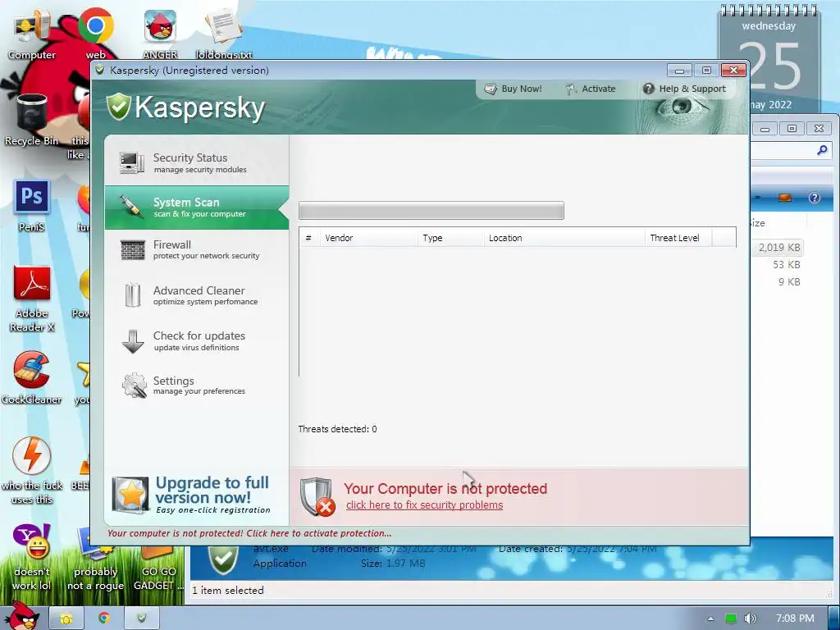Open the Firewall section
This screenshot has height=630, width=840.
click(197, 249)
